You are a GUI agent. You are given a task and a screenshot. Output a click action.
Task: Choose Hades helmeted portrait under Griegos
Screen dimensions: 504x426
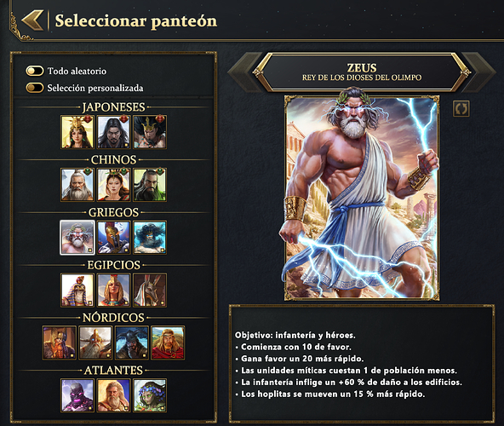click(x=114, y=238)
